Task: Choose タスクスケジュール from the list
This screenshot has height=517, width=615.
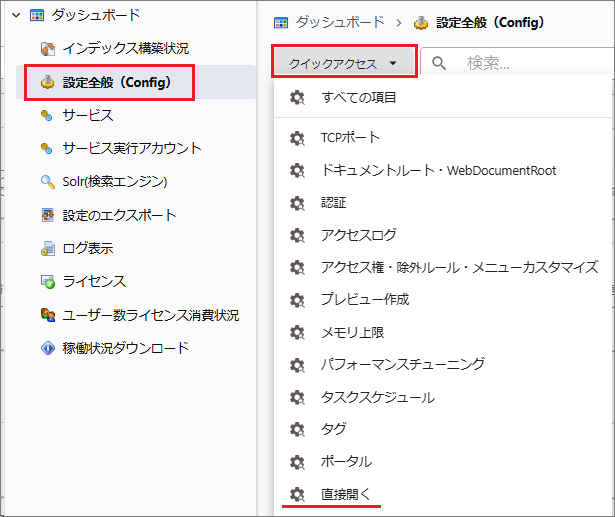Action: (377, 397)
